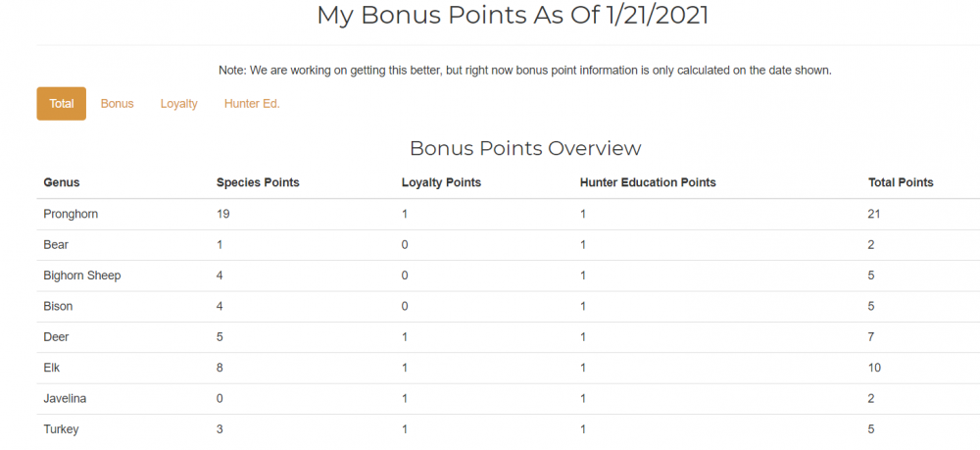Image resolution: width=980 pixels, height=450 pixels.
Task: Click the Loyalty Points column header
Action: [441, 182]
